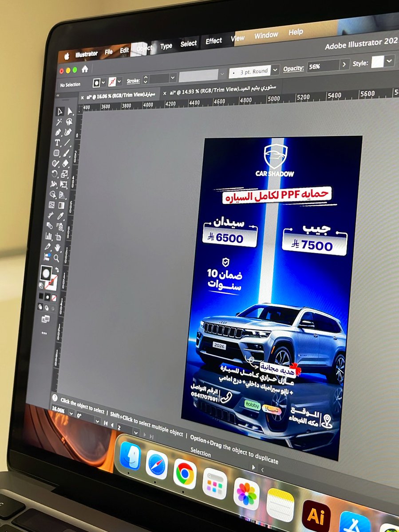The image size is (399, 532).
Task: Open the stroke weight dropdown
Action: (172, 78)
